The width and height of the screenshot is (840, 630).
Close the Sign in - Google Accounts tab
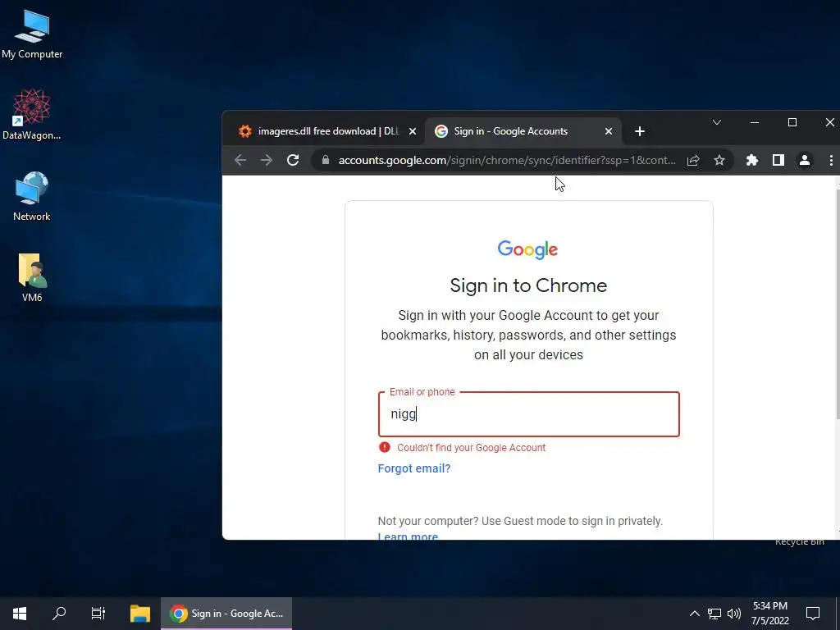pyautogui.click(x=609, y=131)
